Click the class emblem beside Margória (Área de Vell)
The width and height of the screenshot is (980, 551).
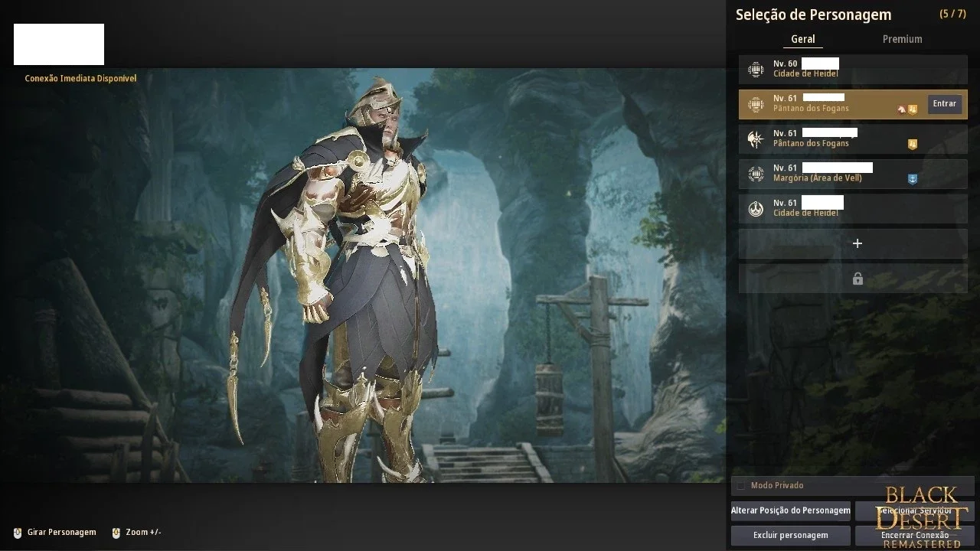[756, 174]
